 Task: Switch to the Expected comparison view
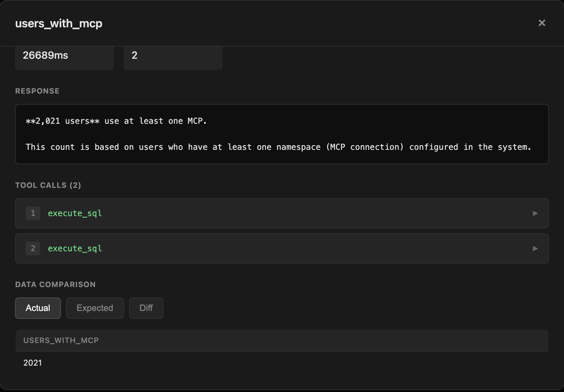95,308
